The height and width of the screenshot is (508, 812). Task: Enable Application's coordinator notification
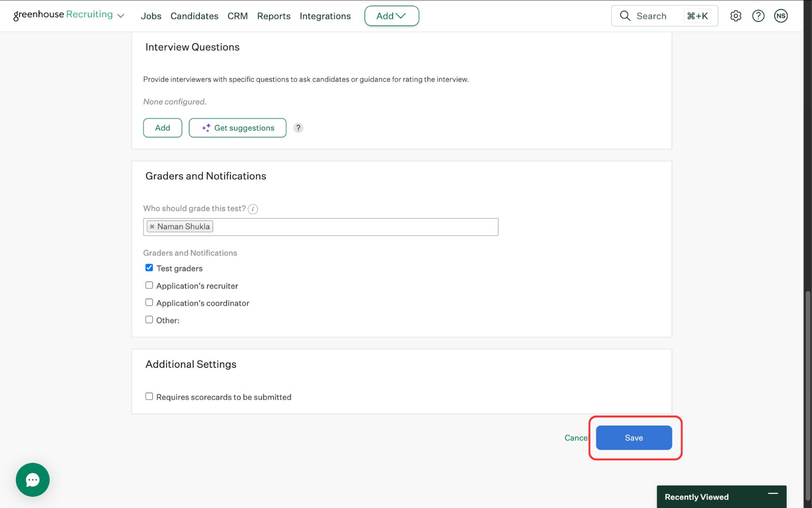tap(149, 302)
